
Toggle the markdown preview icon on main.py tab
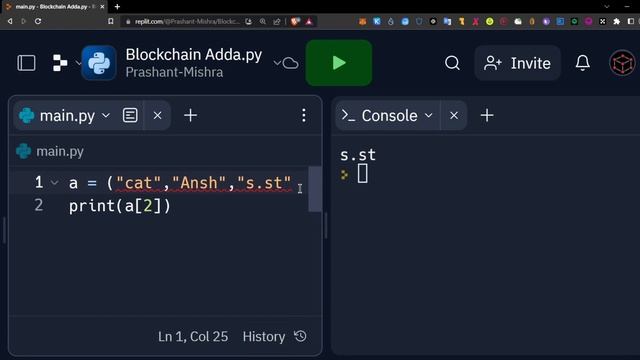point(130,116)
